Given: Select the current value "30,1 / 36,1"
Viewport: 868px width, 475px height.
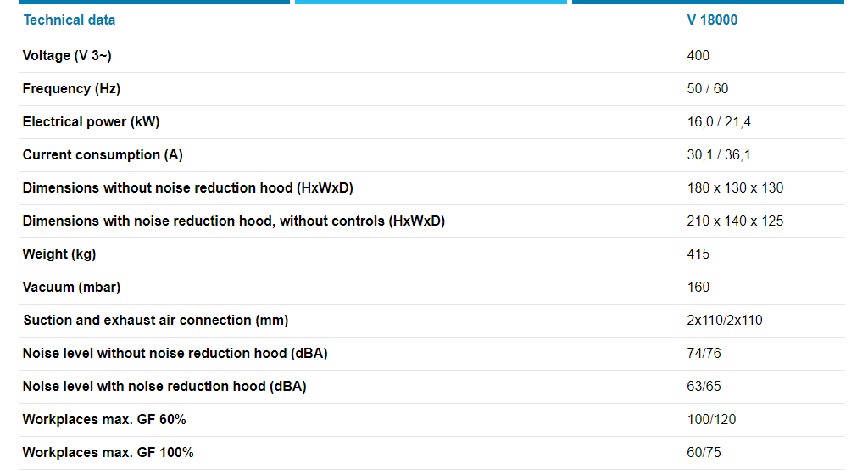Looking at the screenshot, I should pyautogui.click(x=719, y=154).
